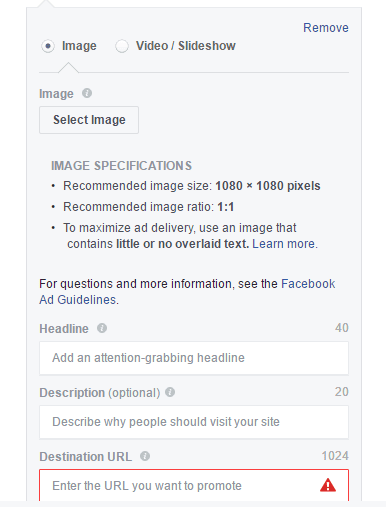This screenshot has width=386, height=507.
Task: Select the Video / Slideshow radio option
Action: (x=122, y=46)
